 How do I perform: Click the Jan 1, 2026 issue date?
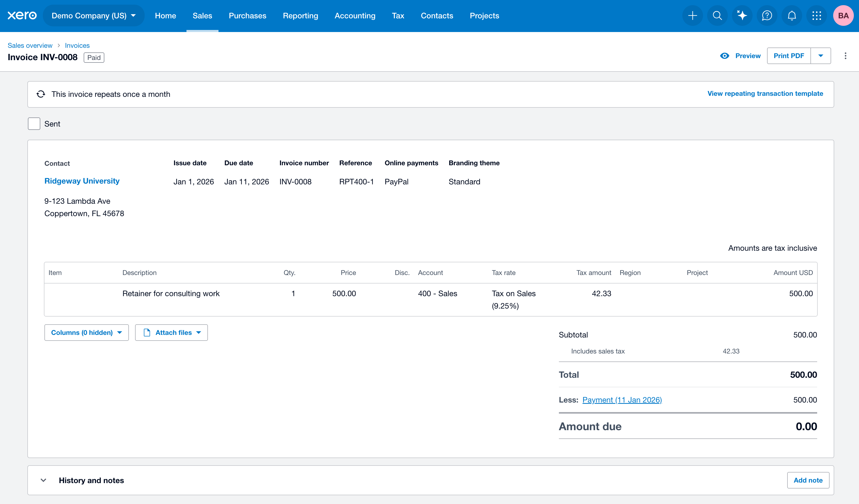point(194,182)
